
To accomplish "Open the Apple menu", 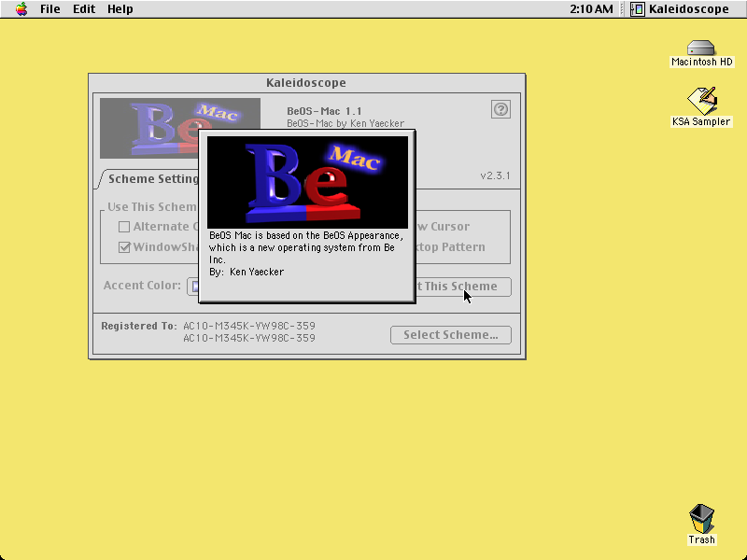I will coord(21,9).
